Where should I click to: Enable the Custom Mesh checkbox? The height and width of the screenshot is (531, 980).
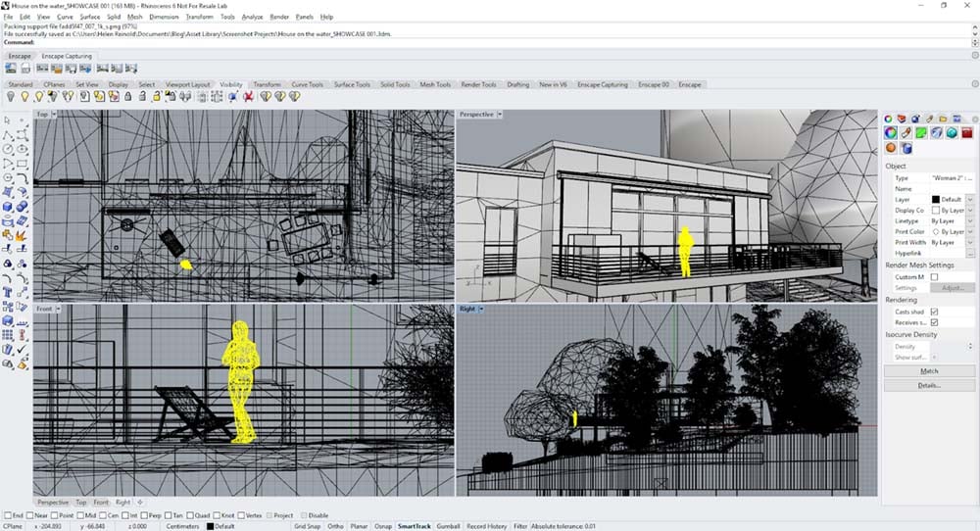click(x=934, y=276)
